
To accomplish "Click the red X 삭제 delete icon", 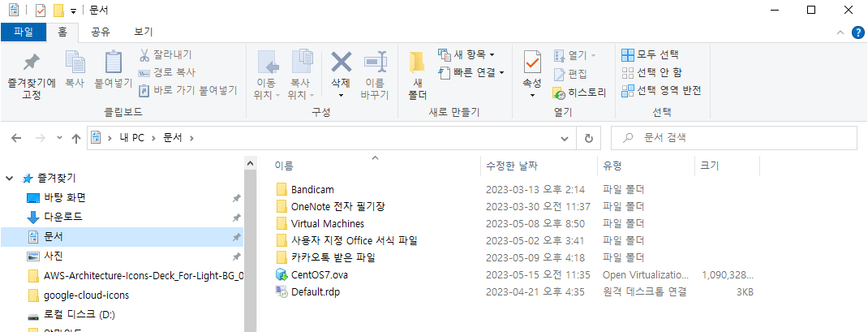I will click(341, 62).
